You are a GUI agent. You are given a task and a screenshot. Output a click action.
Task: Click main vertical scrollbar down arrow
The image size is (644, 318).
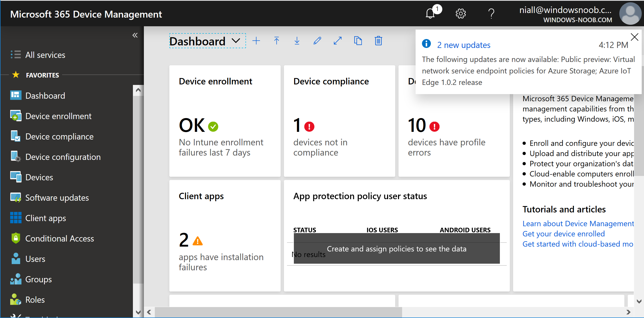[x=639, y=301]
